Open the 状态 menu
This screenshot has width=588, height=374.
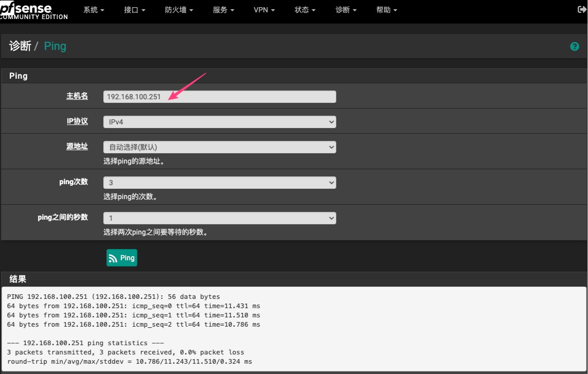305,10
